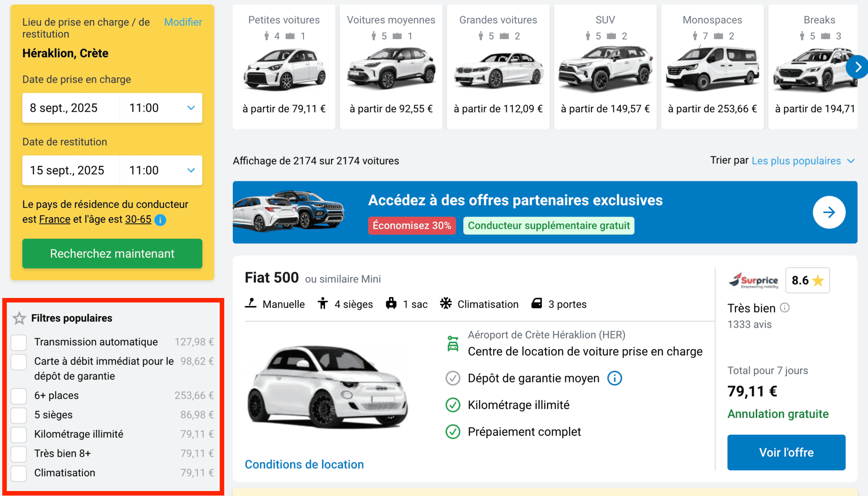Expand the pickup time 11:00 dropdown
Screen dimensions: 868x496
[161, 108]
